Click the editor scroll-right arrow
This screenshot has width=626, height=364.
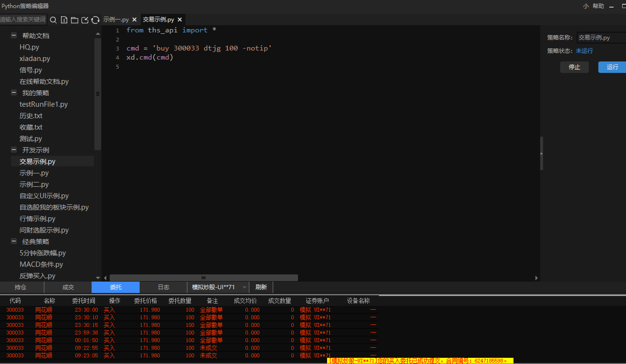coord(537,278)
